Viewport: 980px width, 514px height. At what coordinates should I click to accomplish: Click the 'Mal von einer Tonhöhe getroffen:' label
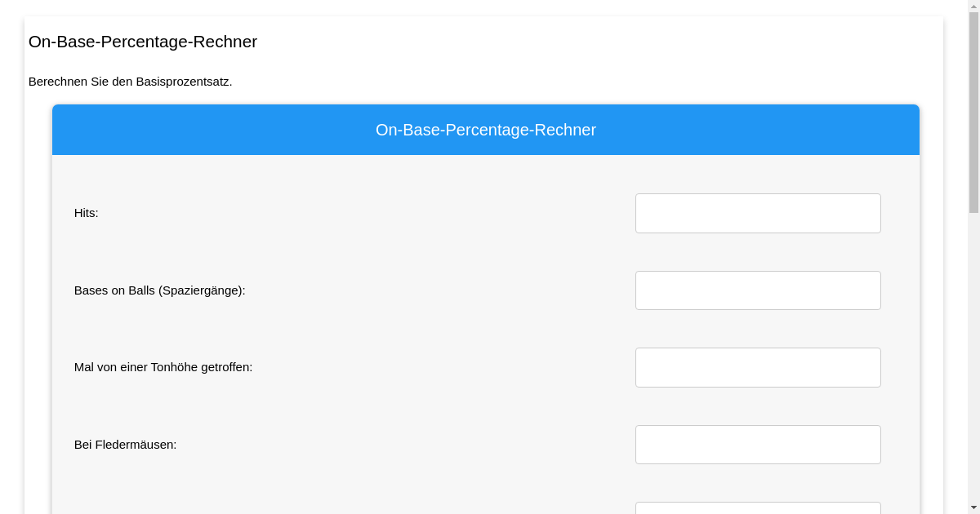tap(163, 367)
